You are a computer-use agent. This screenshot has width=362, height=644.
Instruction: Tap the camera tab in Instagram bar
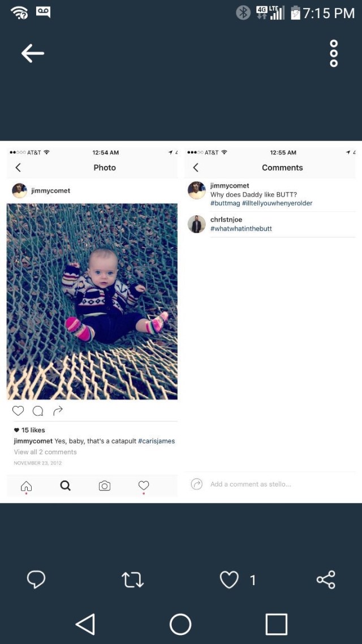pos(105,485)
